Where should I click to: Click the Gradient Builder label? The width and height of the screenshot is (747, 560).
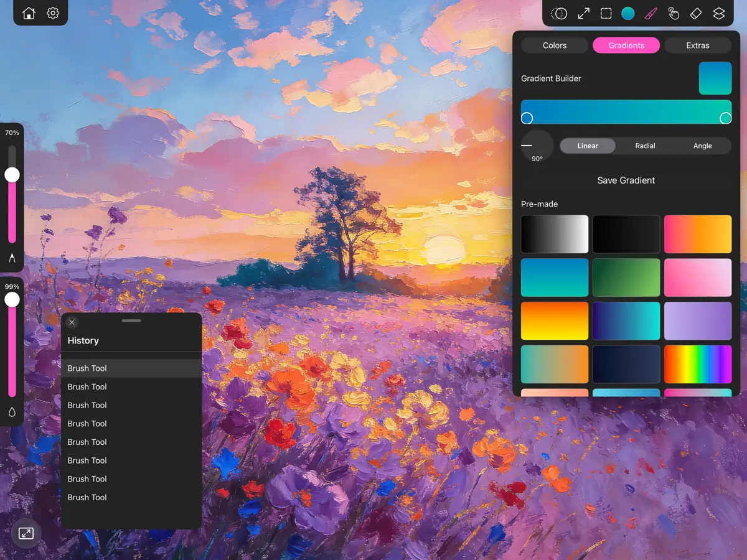click(x=551, y=78)
